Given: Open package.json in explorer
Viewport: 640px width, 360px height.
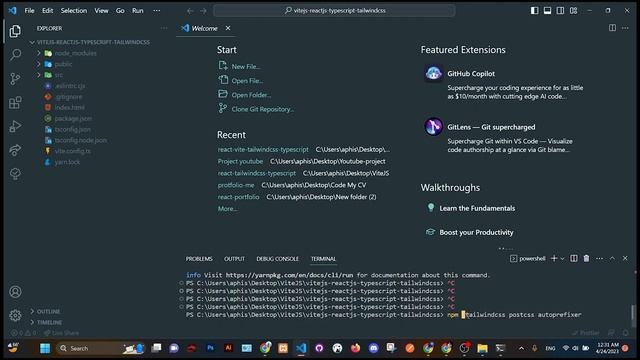Looking at the screenshot, I should click(x=73, y=118).
